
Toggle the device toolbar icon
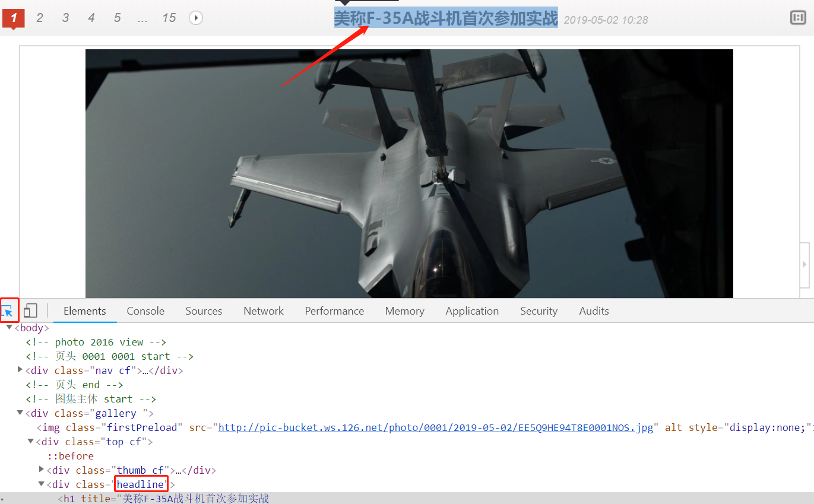pos(30,310)
